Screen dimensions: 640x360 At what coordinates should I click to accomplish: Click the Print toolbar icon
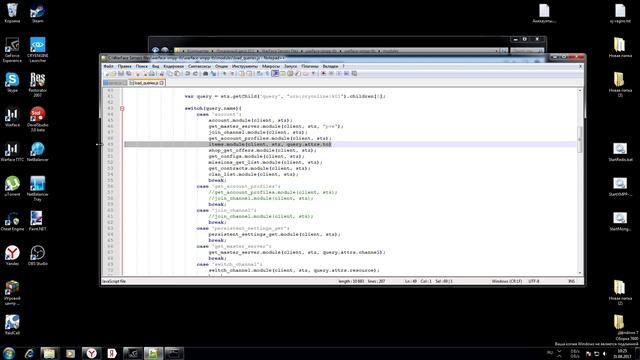pyautogui.click(x=152, y=74)
